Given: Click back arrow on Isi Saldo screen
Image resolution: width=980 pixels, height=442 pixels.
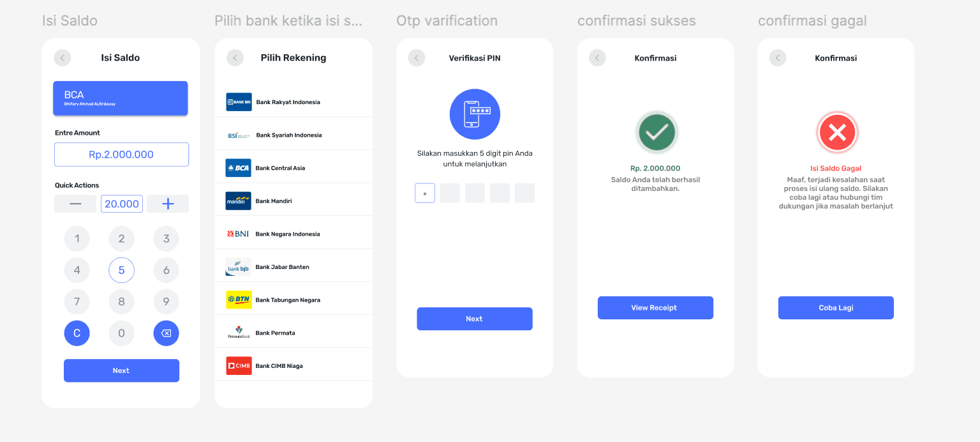Looking at the screenshot, I should point(63,57).
